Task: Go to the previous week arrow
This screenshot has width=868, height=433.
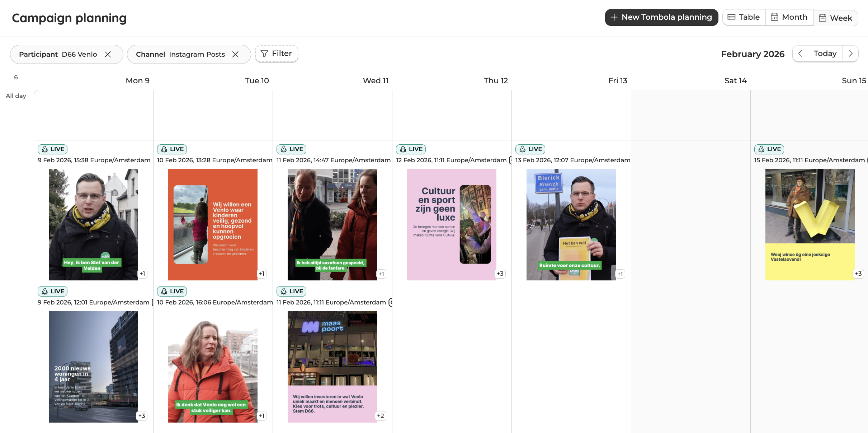Action: [x=800, y=54]
